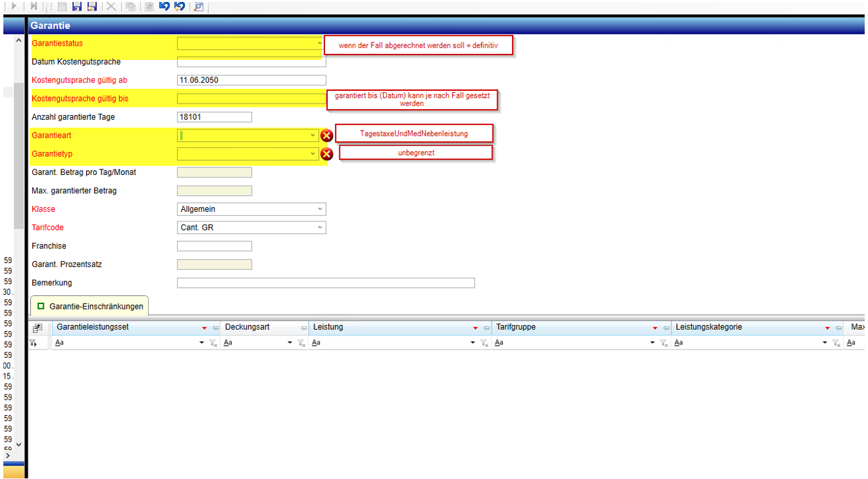Click the Franchise input field

tap(215, 246)
